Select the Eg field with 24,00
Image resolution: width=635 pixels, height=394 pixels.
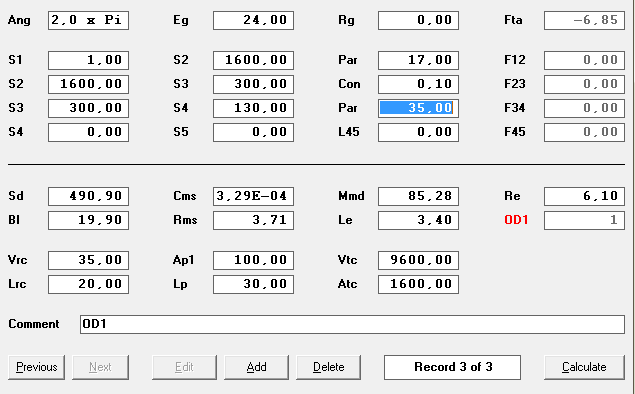(254, 20)
